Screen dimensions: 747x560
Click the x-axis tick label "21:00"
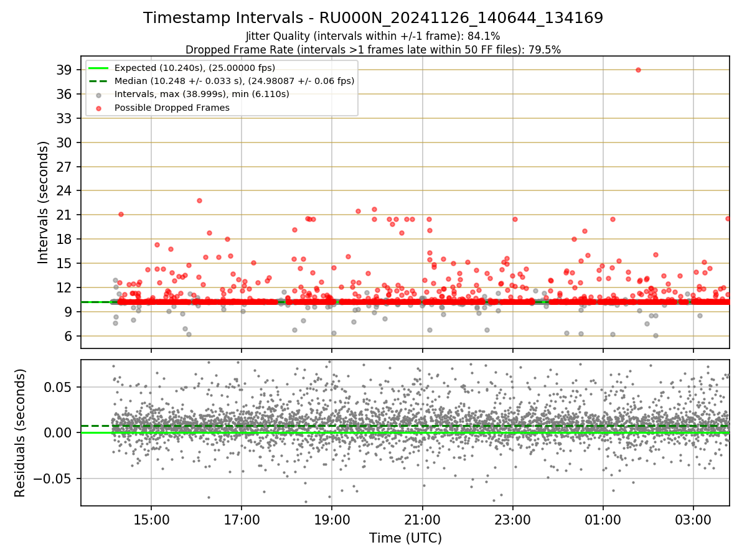click(x=422, y=520)
